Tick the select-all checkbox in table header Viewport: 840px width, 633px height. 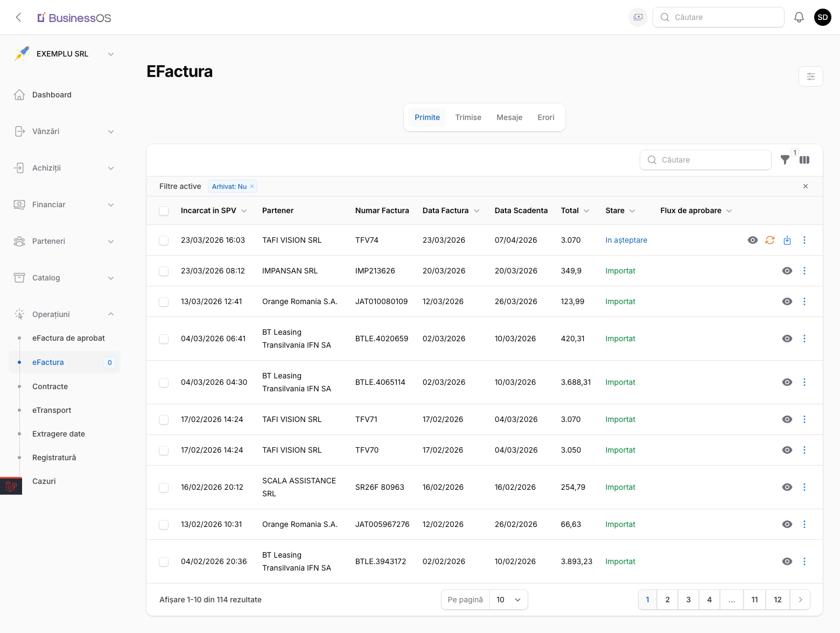[164, 211]
